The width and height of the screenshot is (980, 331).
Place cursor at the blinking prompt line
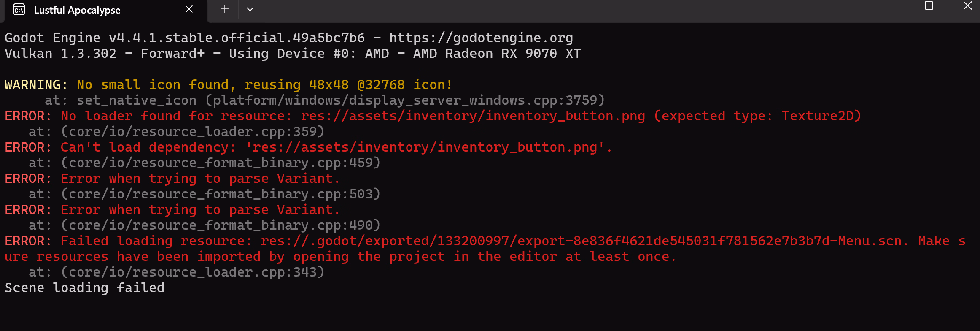pos(5,303)
